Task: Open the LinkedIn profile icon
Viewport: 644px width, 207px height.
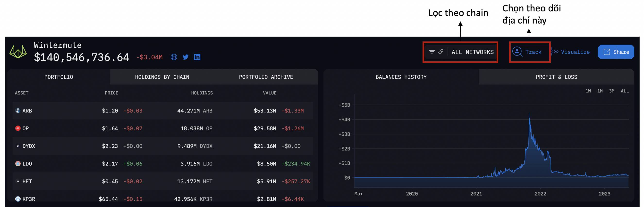Action: 197,57
